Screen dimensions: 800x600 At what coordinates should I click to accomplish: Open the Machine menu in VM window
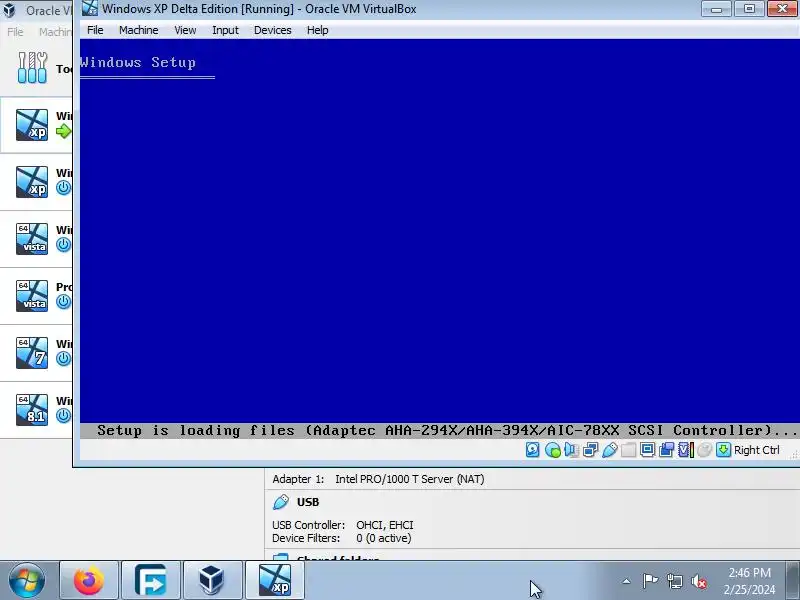click(138, 30)
